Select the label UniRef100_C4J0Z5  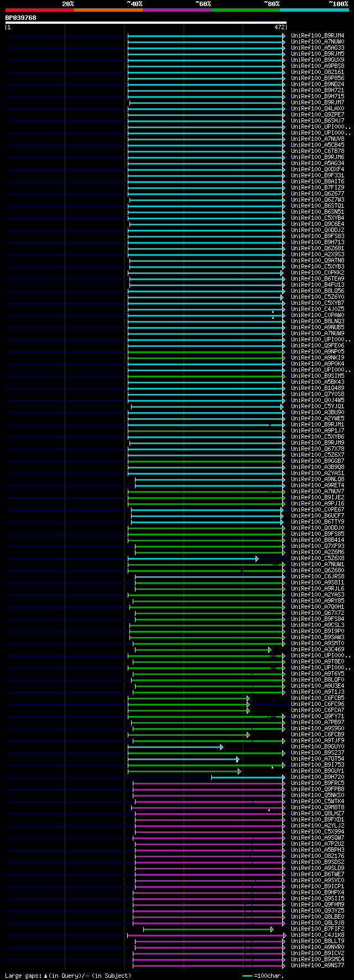click(x=317, y=309)
